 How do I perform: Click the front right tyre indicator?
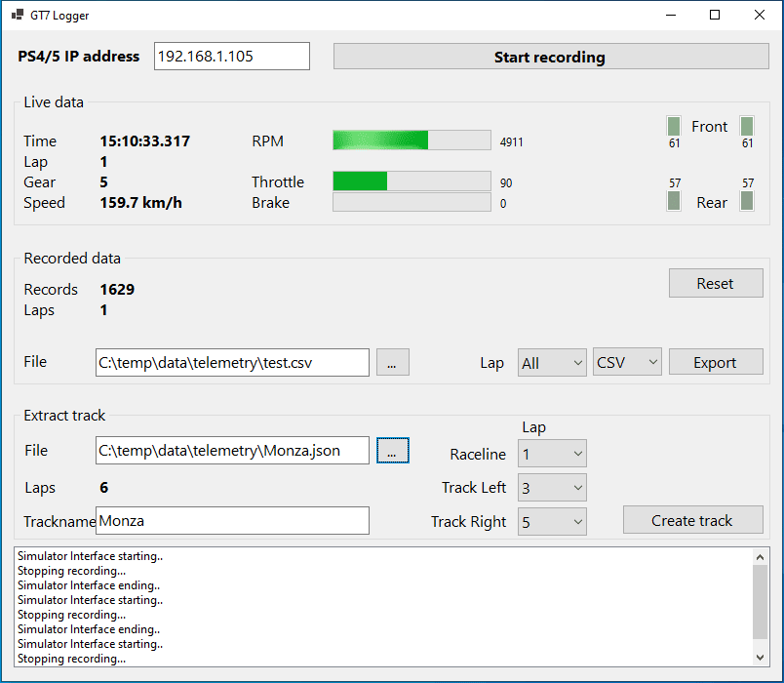[x=747, y=126]
